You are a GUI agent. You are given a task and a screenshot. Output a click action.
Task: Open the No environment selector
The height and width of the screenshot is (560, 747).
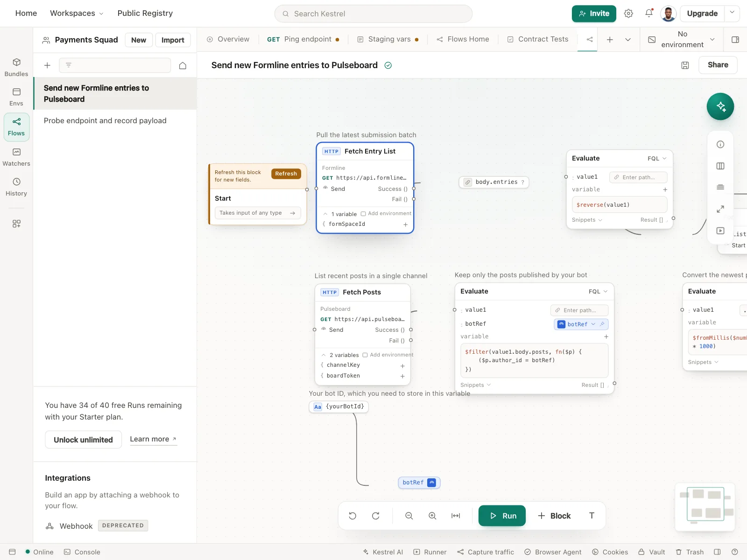coord(682,40)
